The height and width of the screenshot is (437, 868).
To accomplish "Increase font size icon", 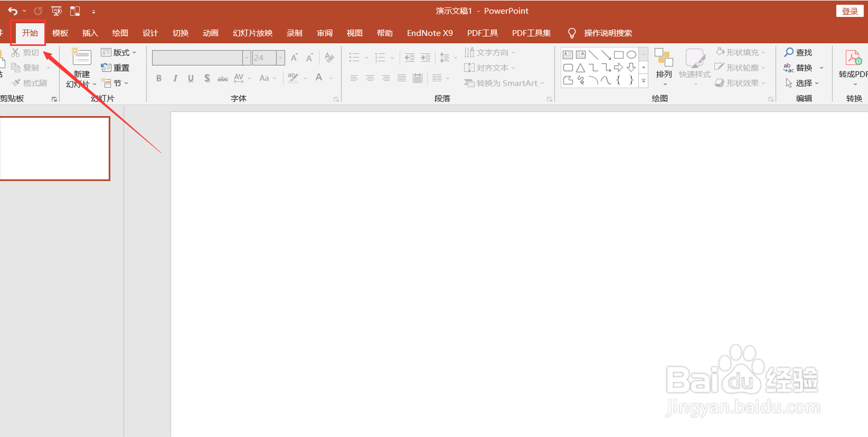I will (x=294, y=57).
